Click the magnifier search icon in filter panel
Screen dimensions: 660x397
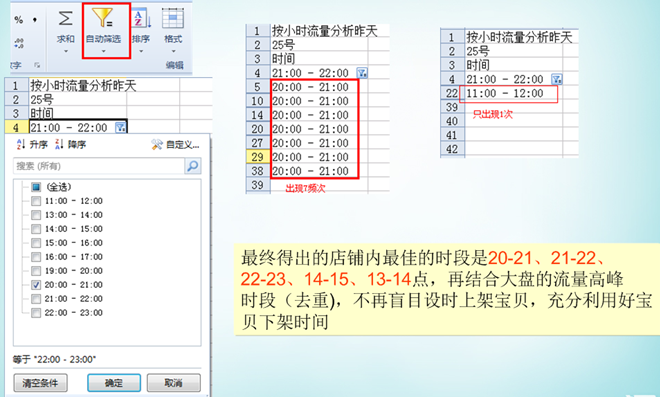193,166
